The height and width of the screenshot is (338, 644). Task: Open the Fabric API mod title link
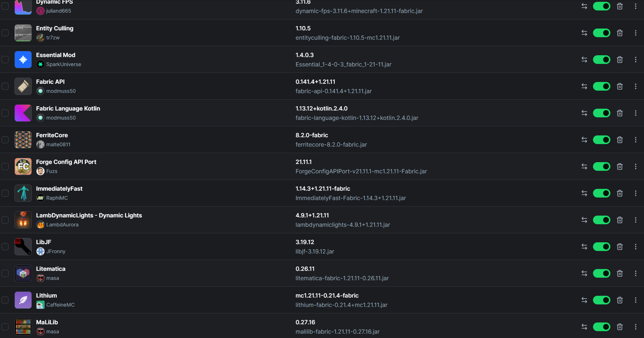coord(50,82)
